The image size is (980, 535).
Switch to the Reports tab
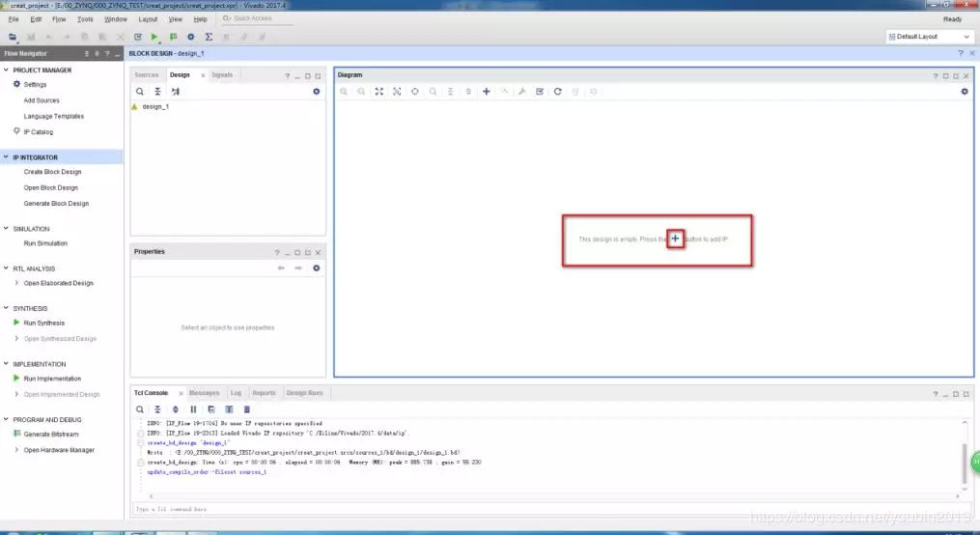click(x=264, y=393)
